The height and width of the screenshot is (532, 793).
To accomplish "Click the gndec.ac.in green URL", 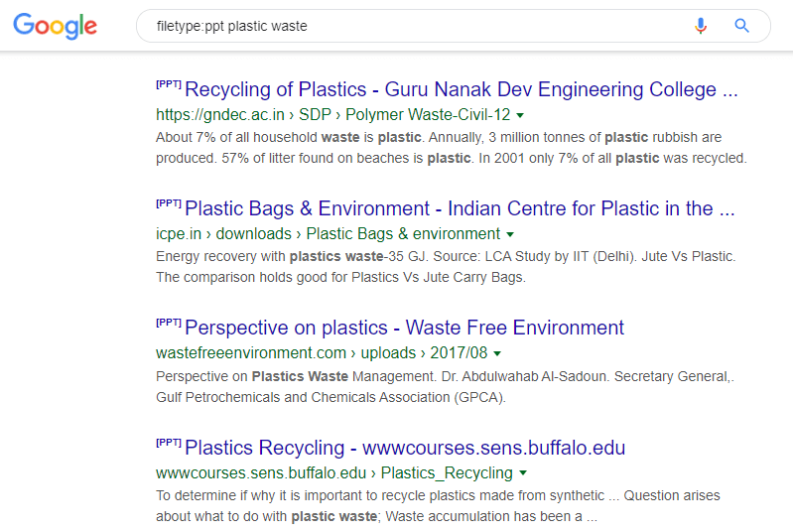I will tap(332, 115).
